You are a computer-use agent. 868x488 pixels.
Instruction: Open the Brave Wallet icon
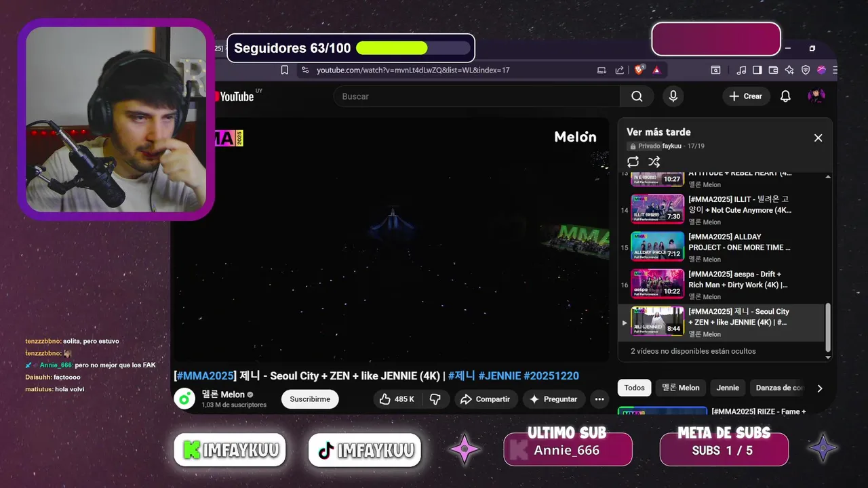774,70
